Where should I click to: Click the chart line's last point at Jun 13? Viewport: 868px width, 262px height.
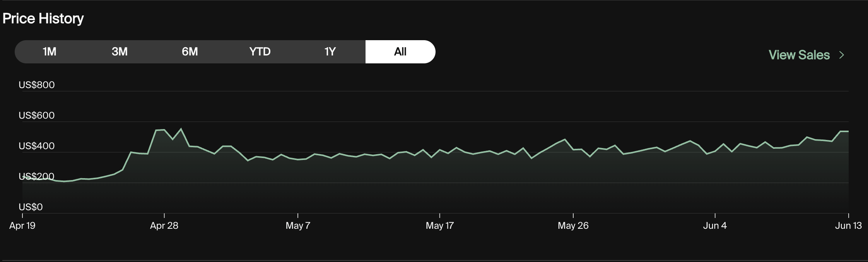pos(848,131)
